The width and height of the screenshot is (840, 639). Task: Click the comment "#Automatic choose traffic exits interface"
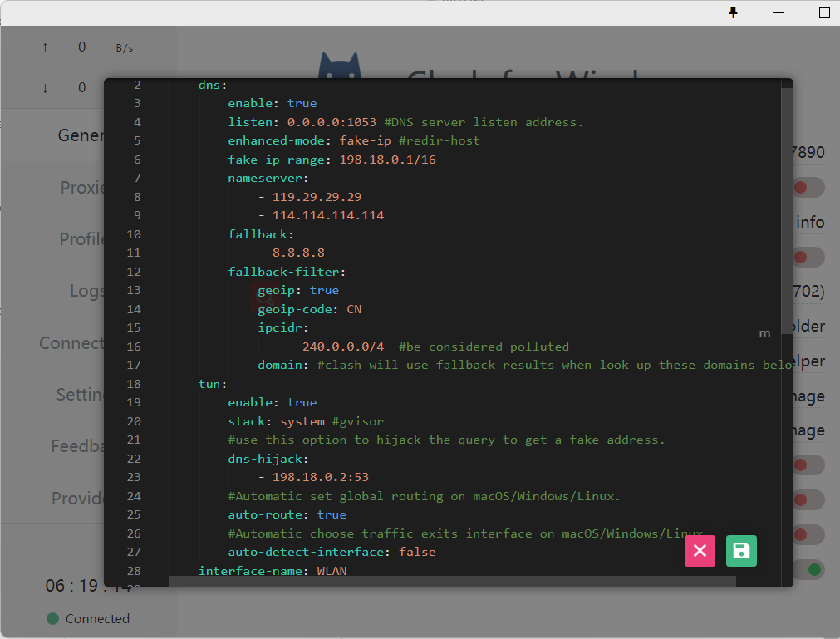[x=465, y=533]
